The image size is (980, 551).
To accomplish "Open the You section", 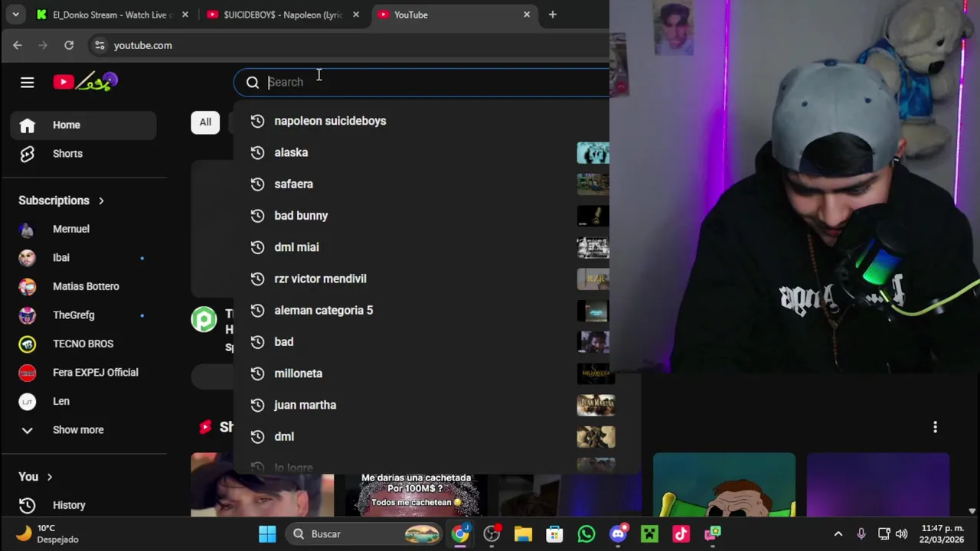I will (x=35, y=477).
